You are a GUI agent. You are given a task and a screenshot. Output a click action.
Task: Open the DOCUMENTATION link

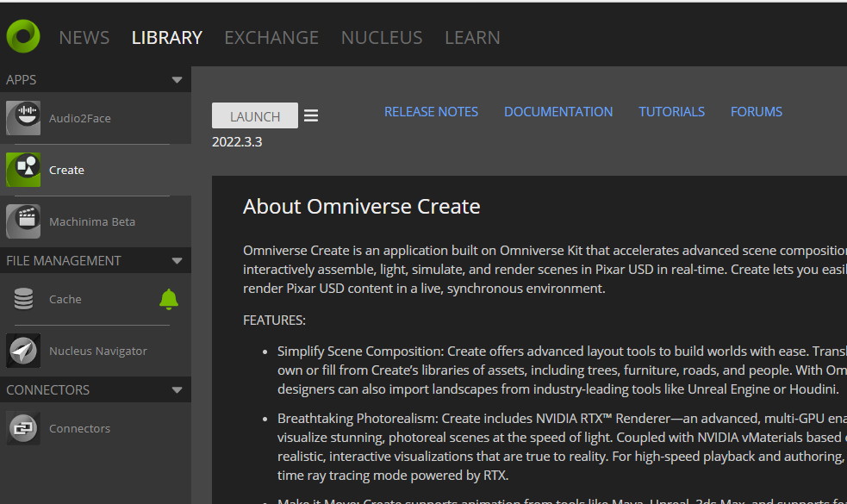[x=558, y=112]
